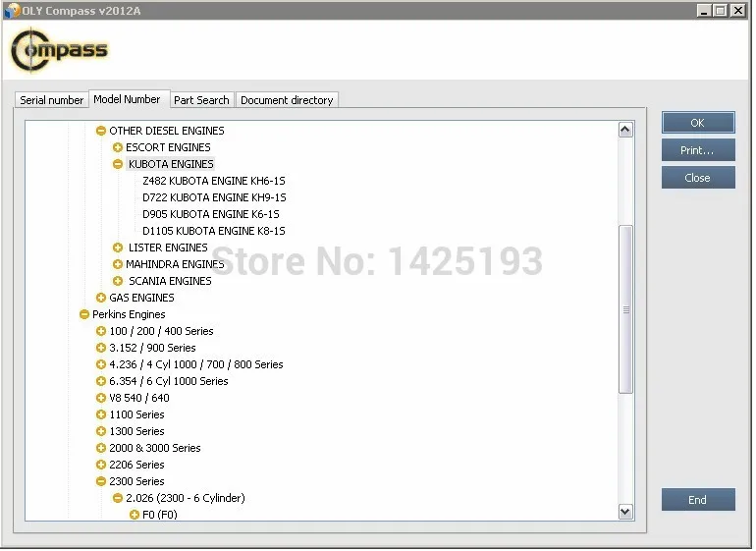This screenshot has width=756, height=551.
Task: Select the Perkins Engines label
Action: pyautogui.click(x=129, y=314)
